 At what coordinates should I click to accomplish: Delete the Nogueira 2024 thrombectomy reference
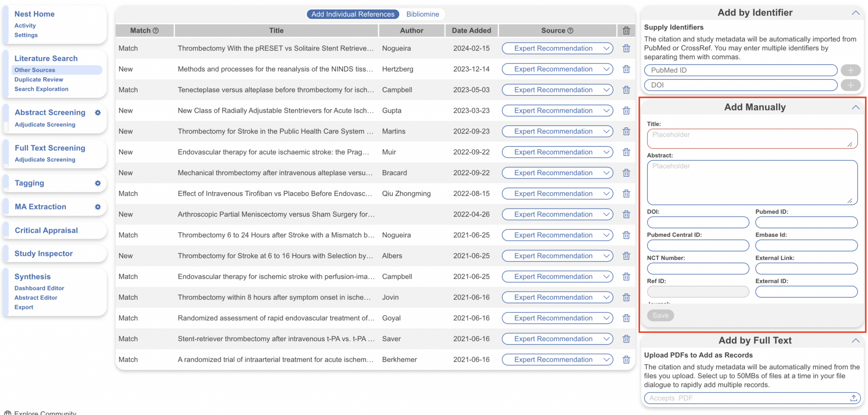click(626, 48)
